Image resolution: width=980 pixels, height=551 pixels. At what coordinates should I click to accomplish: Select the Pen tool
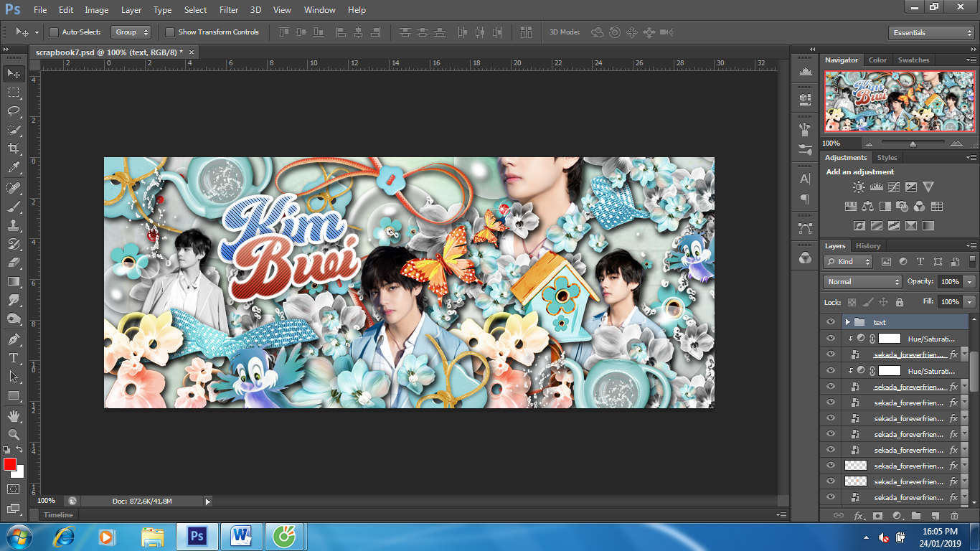(x=14, y=339)
